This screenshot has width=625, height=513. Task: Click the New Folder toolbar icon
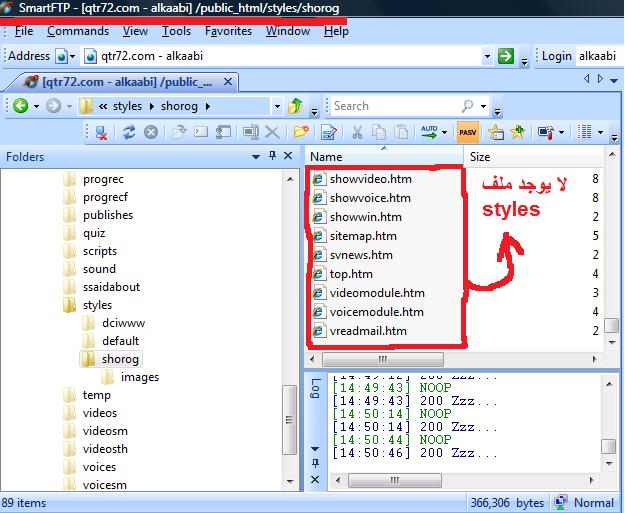coord(299,131)
